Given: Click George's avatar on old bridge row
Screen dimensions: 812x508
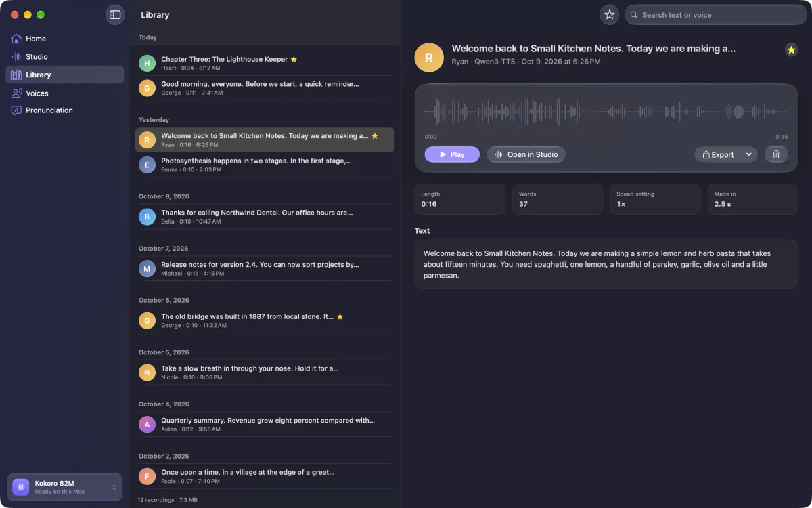Looking at the screenshot, I should (x=147, y=320).
